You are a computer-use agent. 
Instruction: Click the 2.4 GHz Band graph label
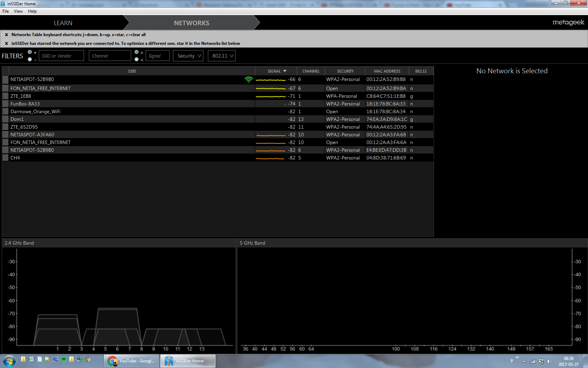(x=19, y=243)
